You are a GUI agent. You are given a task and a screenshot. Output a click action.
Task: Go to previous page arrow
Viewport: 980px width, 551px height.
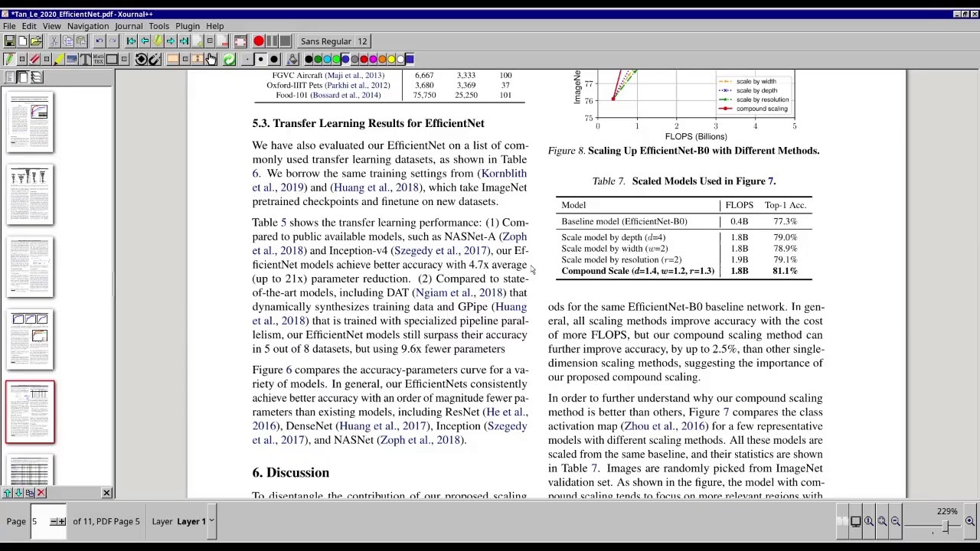(x=145, y=41)
